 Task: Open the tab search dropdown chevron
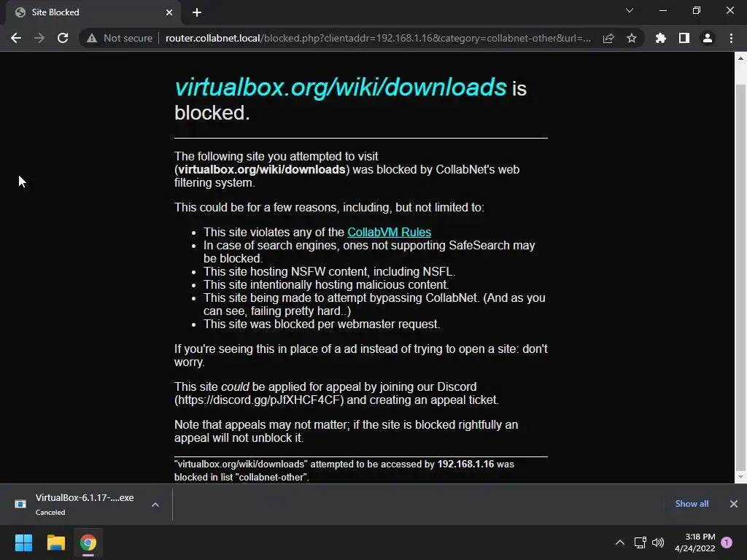click(630, 10)
